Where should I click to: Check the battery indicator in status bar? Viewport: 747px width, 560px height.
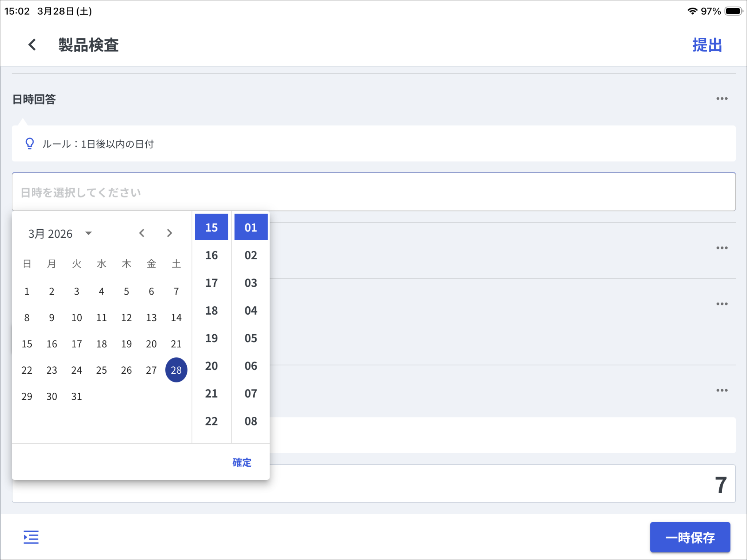click(x=734, y=11)
